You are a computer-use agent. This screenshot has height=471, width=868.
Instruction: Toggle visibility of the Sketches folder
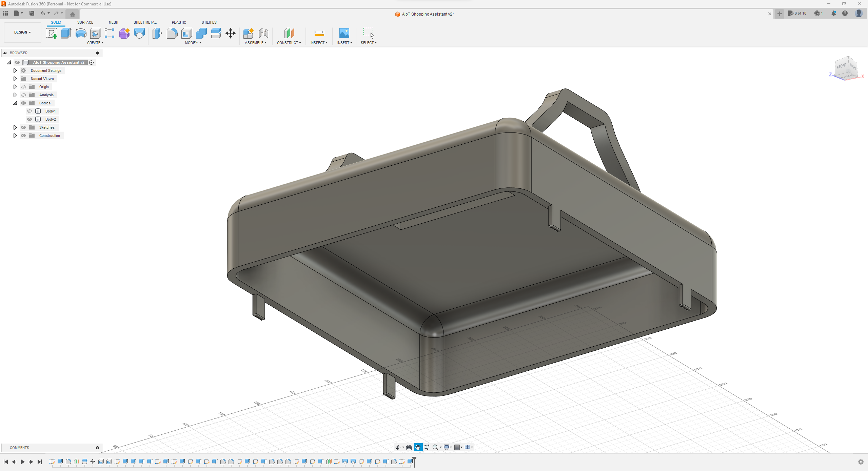click(x=23, y=127)
